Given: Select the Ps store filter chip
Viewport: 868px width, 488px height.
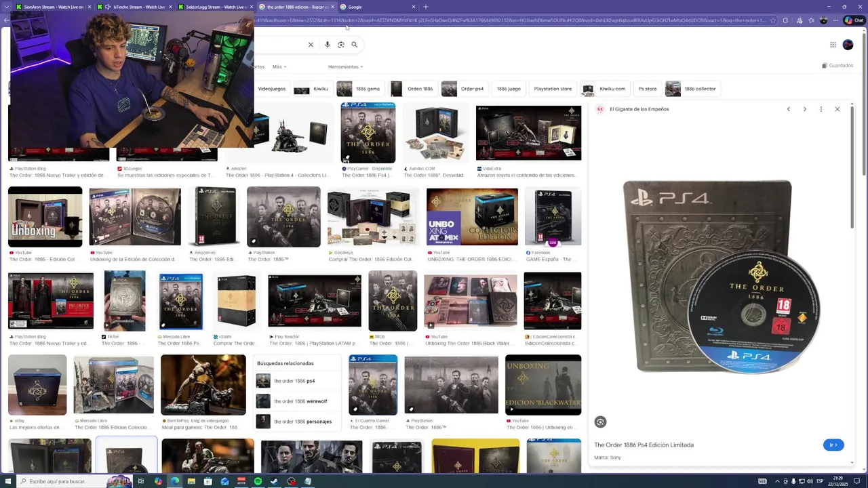Looking at the screenshot, I should coord(648,89).
